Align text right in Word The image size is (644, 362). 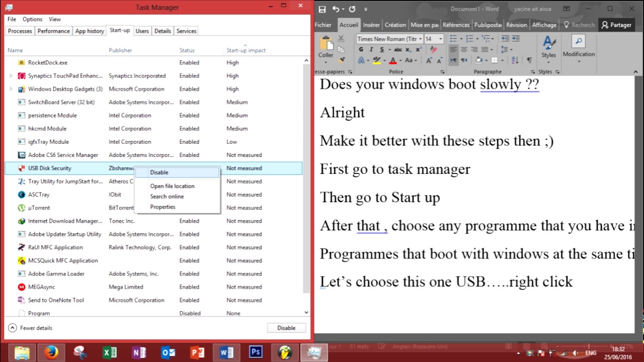[x=474, y=49]
